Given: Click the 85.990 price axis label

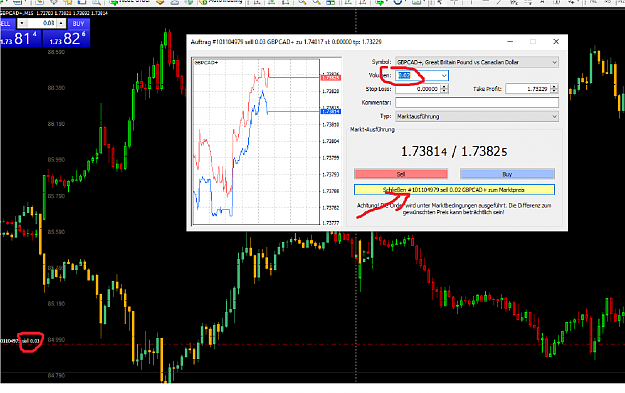Looking at the screenshot, I should 56,160.
